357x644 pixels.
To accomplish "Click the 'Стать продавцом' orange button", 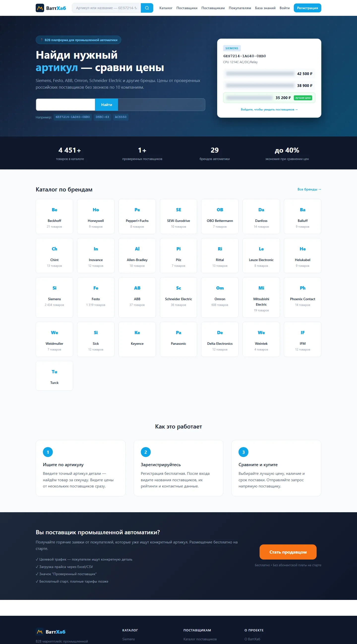I will coord(288,552).
